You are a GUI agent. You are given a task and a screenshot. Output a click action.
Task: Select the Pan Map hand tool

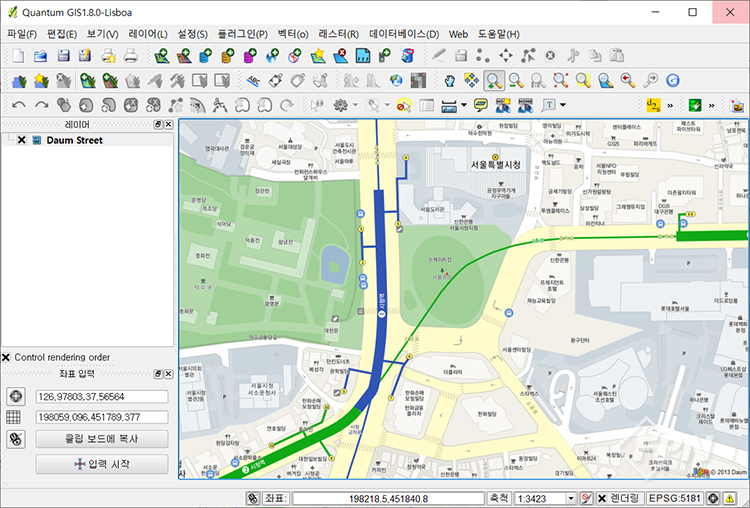point(449,81)
